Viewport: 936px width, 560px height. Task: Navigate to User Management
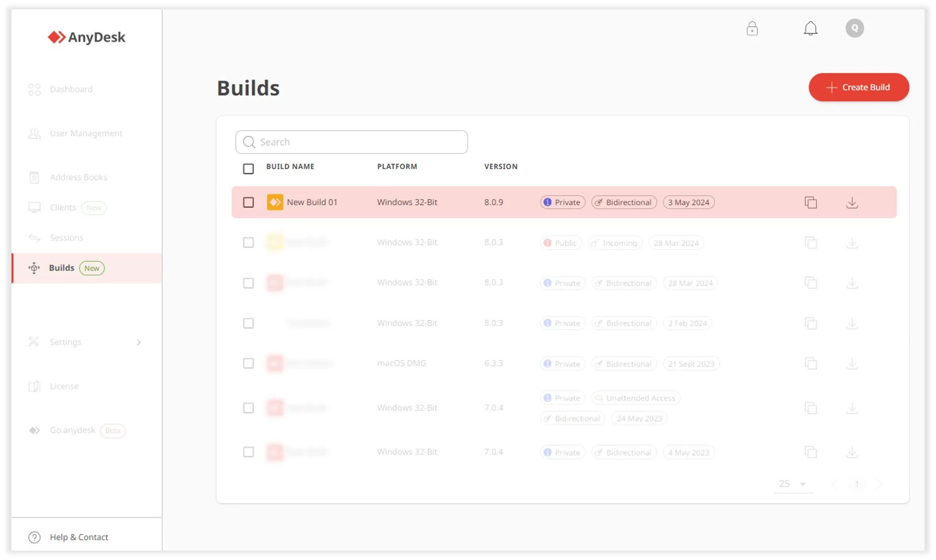click(86, 133)
